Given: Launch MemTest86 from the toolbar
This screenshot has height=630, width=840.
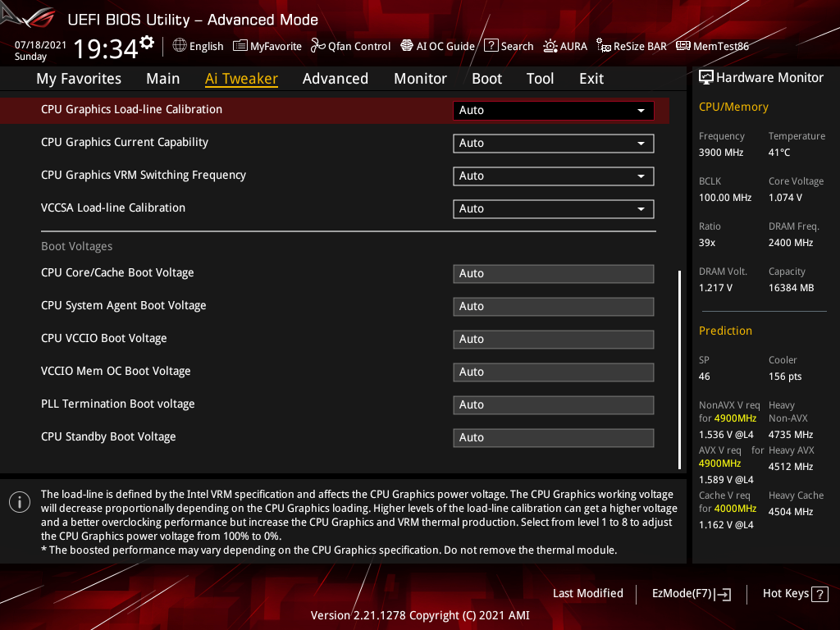Looking at the screenshot, I should click(712, 46).
